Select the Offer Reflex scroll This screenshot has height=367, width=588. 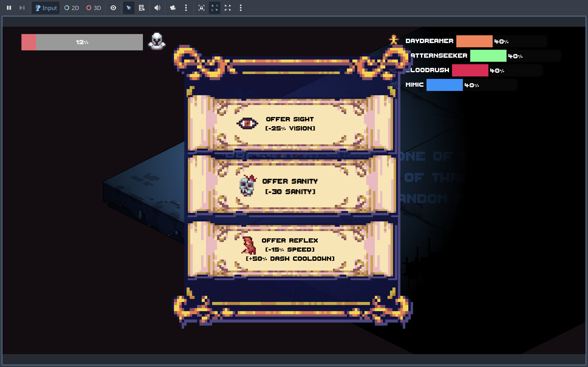pos(290,249)
